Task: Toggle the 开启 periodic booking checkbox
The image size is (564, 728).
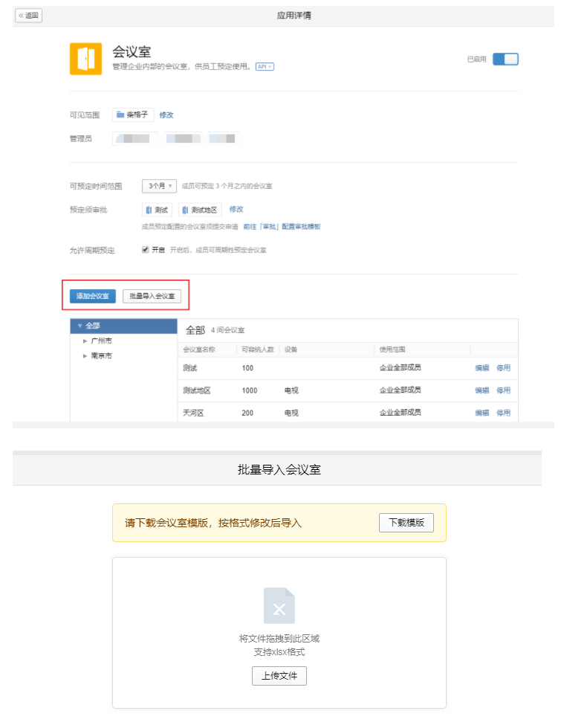Action: click(145, 250)
